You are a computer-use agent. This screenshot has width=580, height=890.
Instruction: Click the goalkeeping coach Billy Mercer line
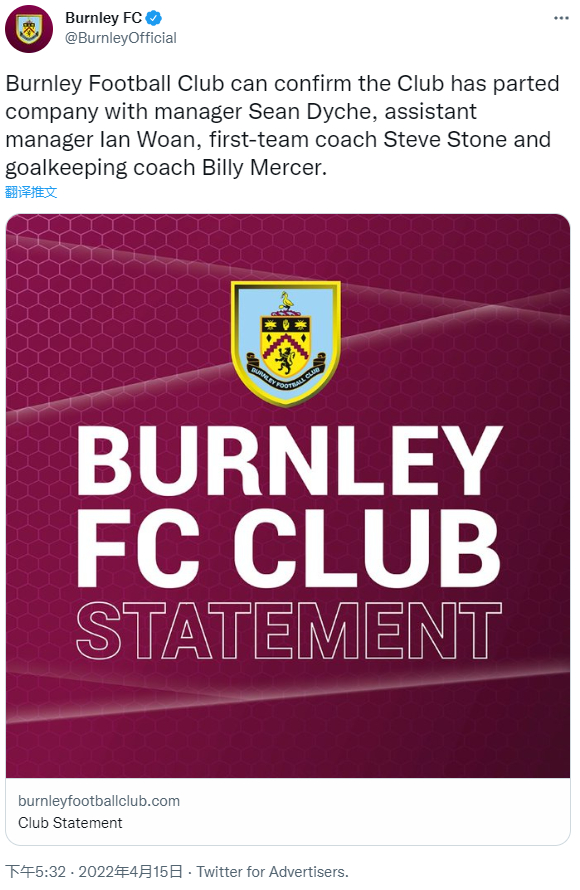pos(166,168)
